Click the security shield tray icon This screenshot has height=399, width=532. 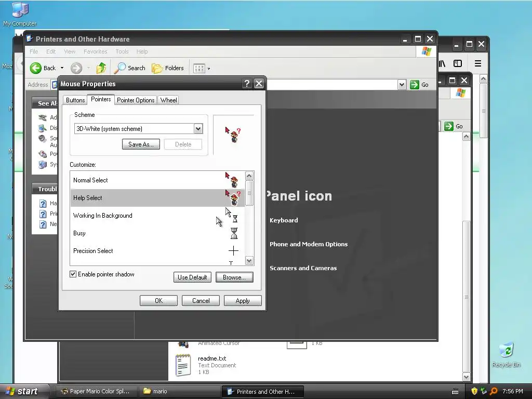click(474, 391)
